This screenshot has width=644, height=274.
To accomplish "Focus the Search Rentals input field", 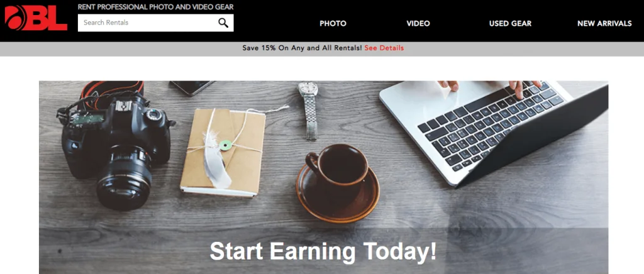I will click(156, 23).
